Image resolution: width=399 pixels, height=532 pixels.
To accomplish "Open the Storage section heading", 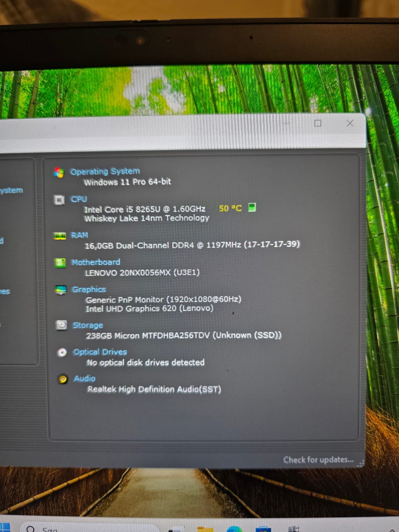I will click(88, 325).
